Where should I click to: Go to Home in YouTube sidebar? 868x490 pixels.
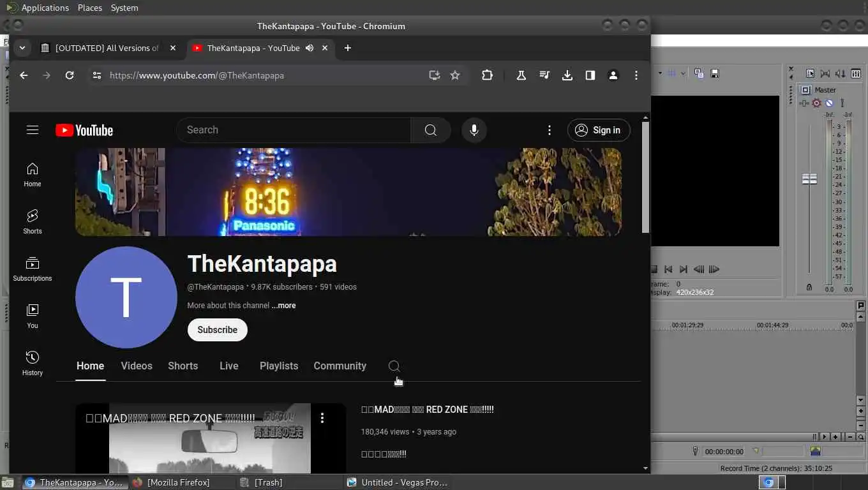coord(33,174)
